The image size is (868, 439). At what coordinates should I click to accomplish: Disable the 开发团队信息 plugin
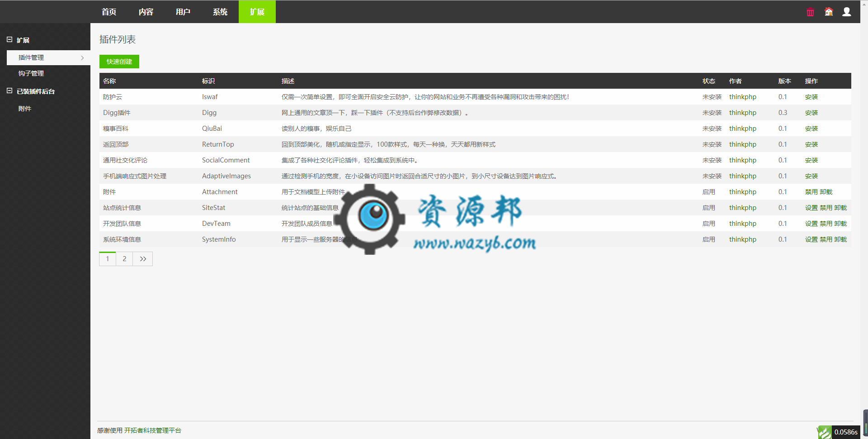pos(826,224)
